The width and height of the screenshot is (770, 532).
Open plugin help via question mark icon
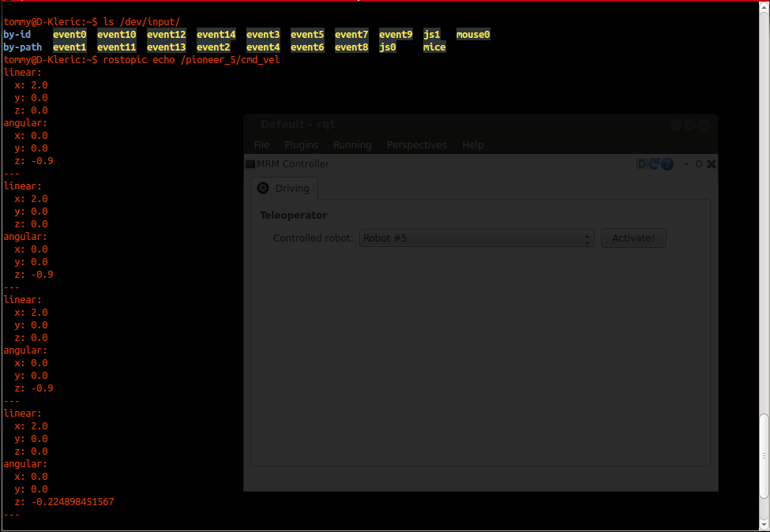(667, 164)
